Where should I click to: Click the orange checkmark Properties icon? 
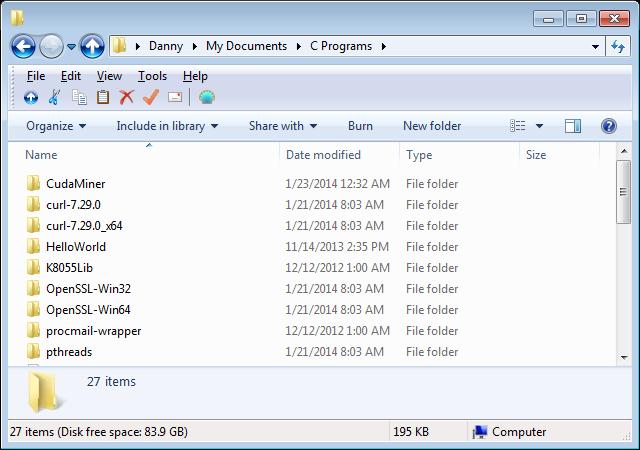(151, 97)
